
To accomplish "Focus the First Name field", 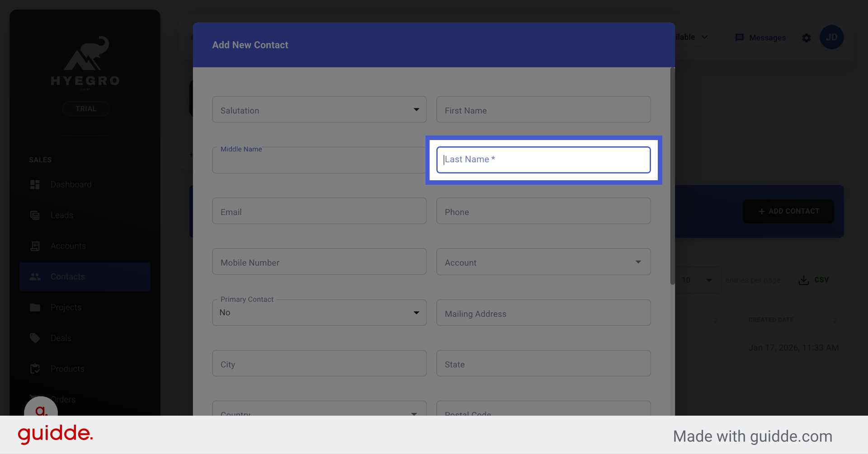I will [x=543, y=110].
